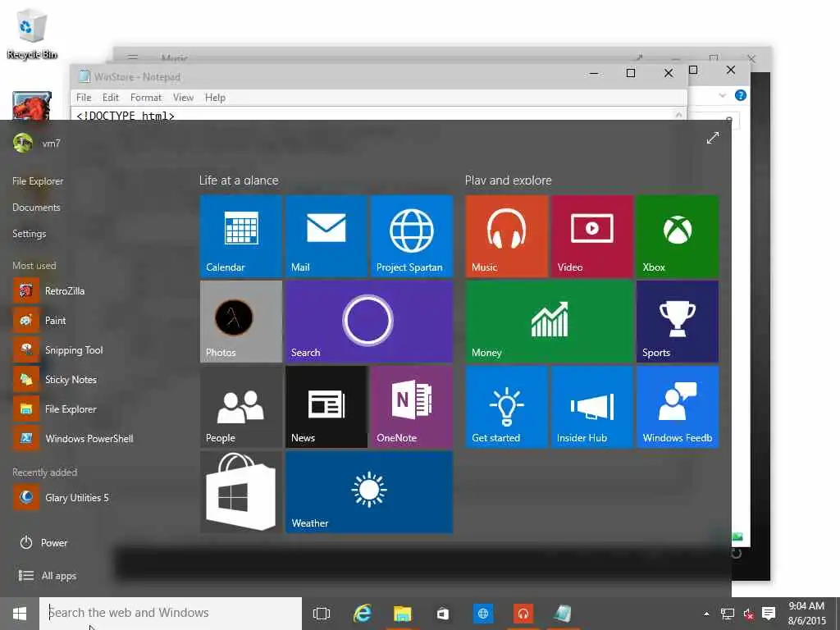Launch Internet Explorer from taskbar
840x630 pixels.
(x=363, y=614)
